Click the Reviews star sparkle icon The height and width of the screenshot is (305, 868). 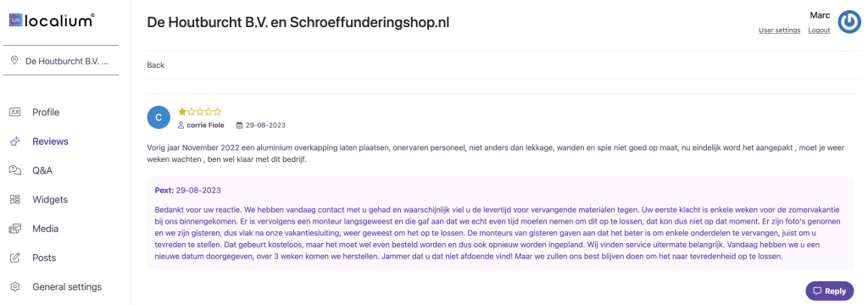coord(15,141)
